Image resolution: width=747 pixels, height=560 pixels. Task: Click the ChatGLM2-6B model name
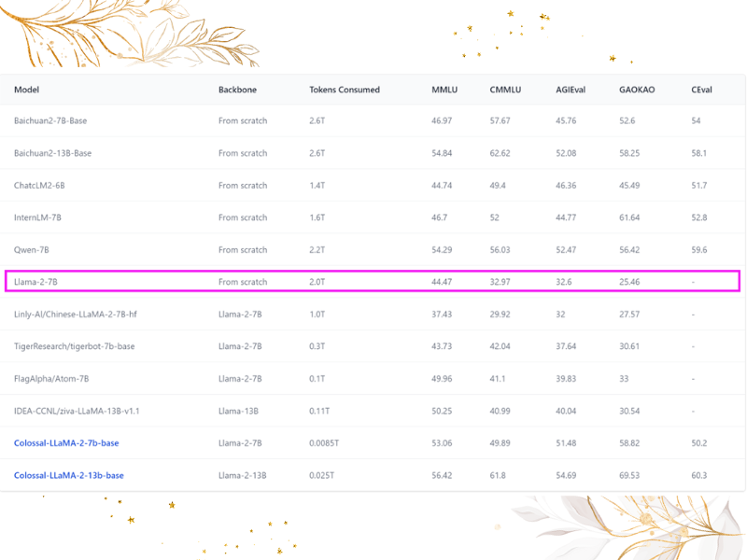click(39, 185)
